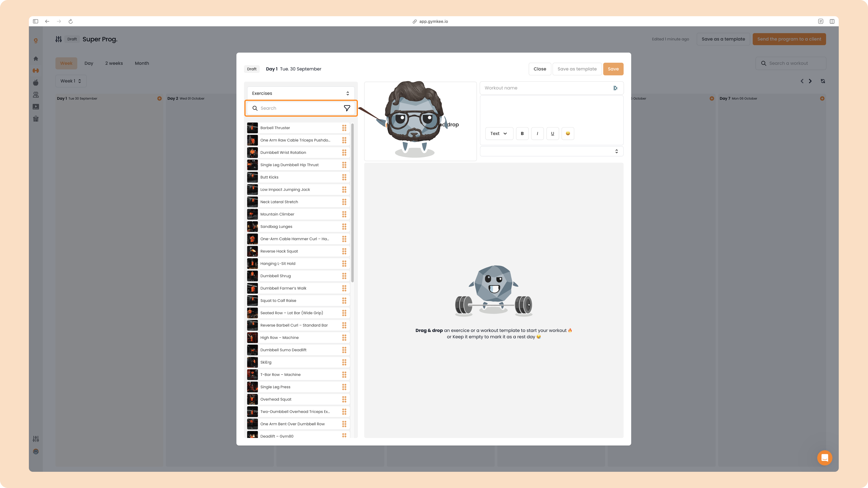Switch to the Week view tab
This screenshot has height=488, width=868.
tap(66, 63)
